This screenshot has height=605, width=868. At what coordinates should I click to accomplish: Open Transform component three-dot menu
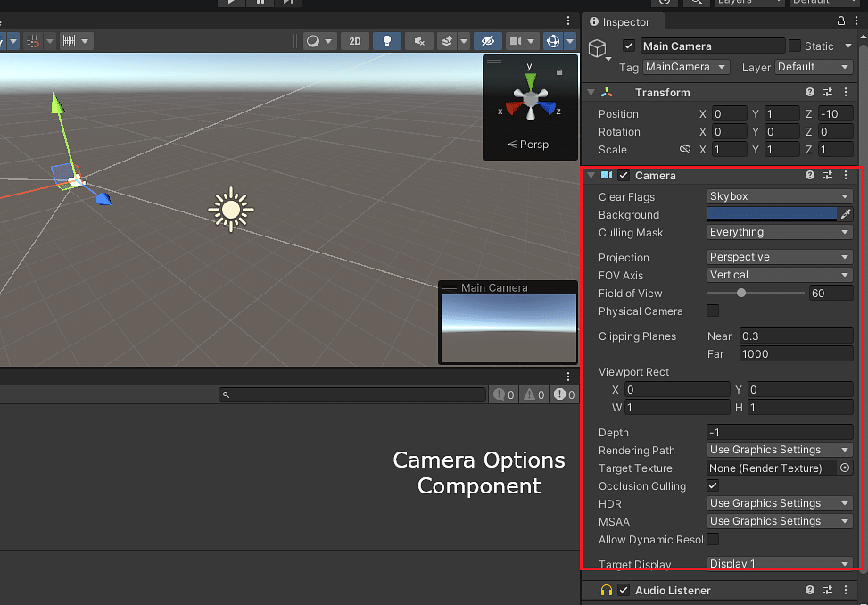[x=846, y=92]
